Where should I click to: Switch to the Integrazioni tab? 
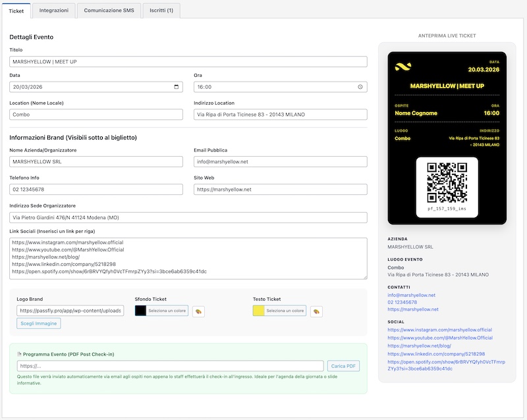53,11
